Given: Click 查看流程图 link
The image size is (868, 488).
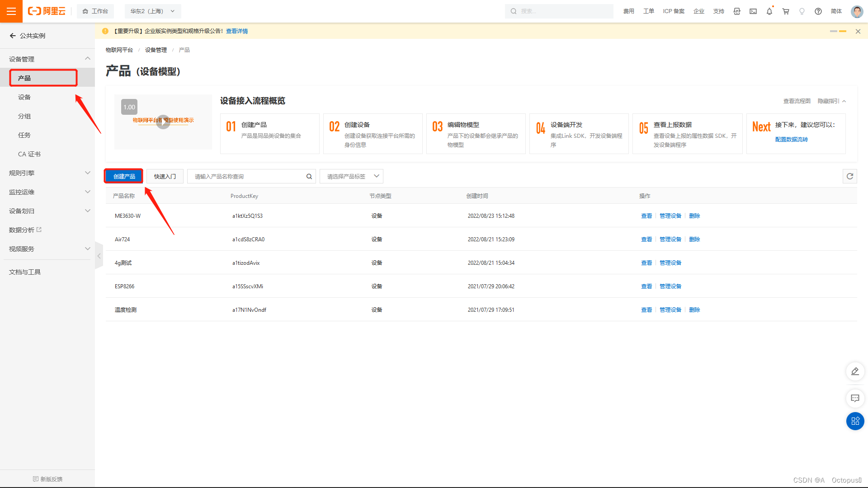Looking at the screenshot, I should pos(797,101).
